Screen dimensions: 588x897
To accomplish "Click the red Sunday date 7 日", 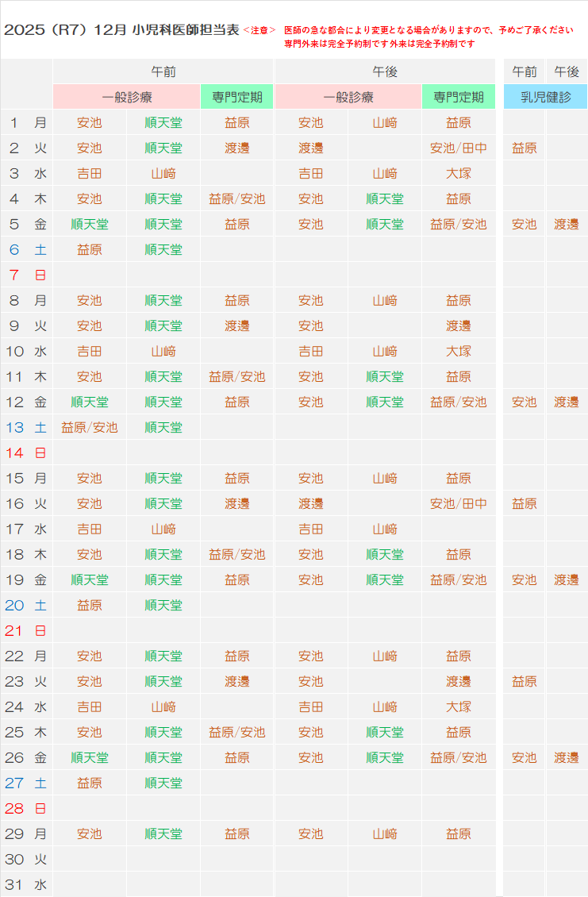I will tap(27, 275).
